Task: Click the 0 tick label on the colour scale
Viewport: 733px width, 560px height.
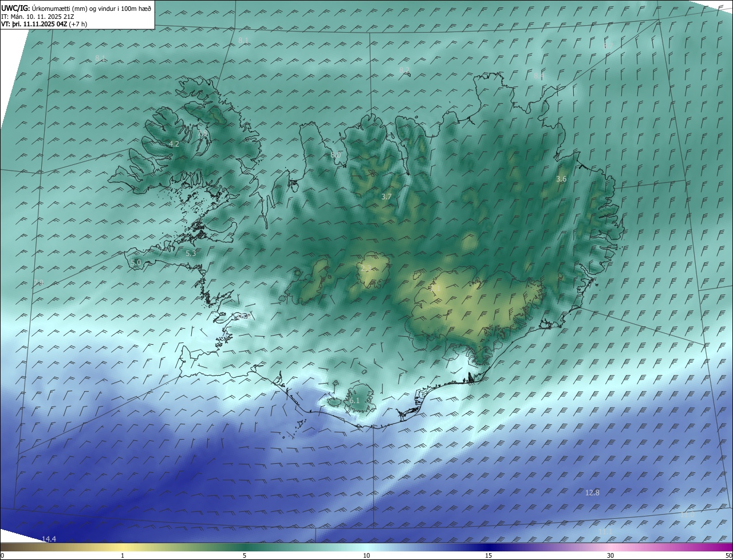Action: pyautogui.click(x=2, y=555)
